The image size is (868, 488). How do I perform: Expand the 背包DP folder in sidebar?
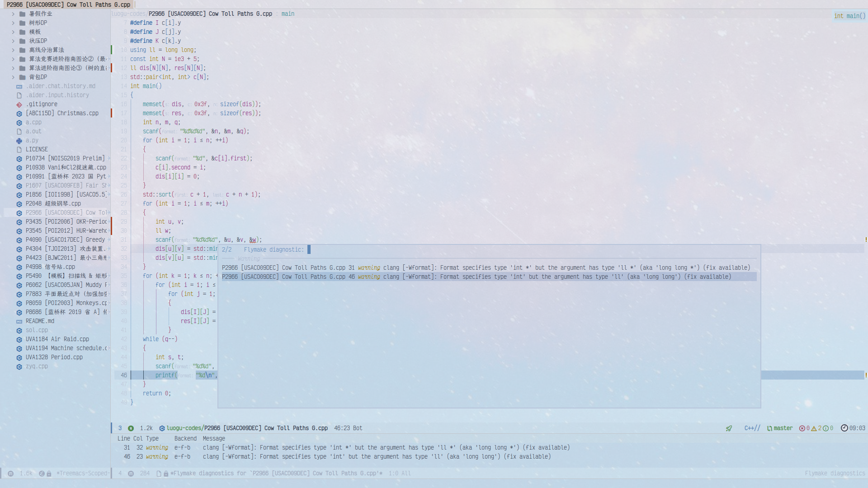pyautogui.click(x=13, y=76)
